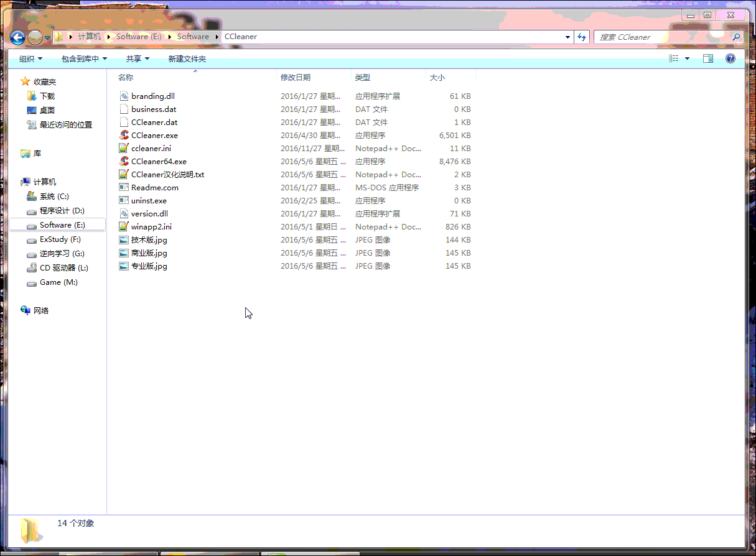This screenshot has width=756, height=556.
Task: Select the version.dll file icon
Action: [124, 213]
